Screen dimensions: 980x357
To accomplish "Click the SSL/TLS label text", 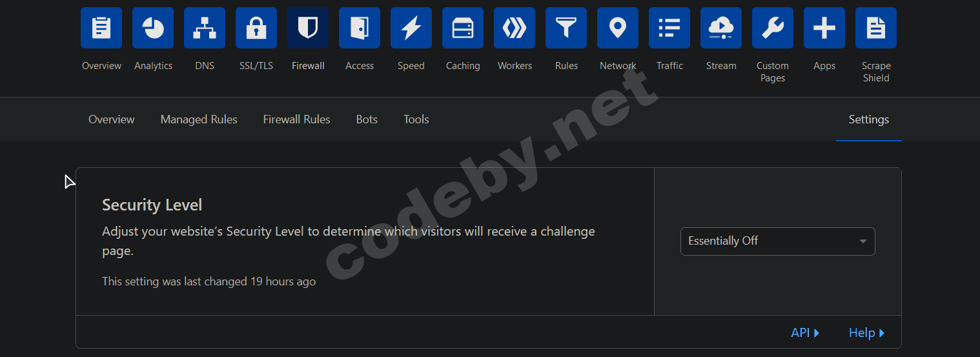I will coord(256,66).
